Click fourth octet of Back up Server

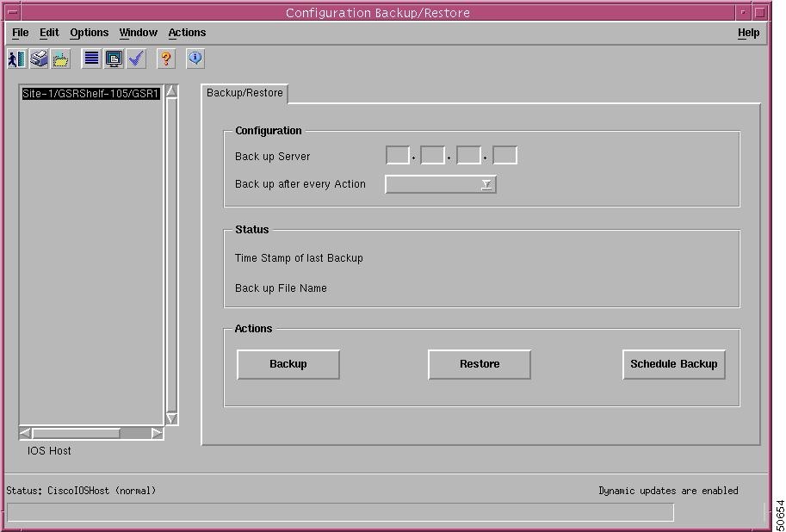(504, 156)
